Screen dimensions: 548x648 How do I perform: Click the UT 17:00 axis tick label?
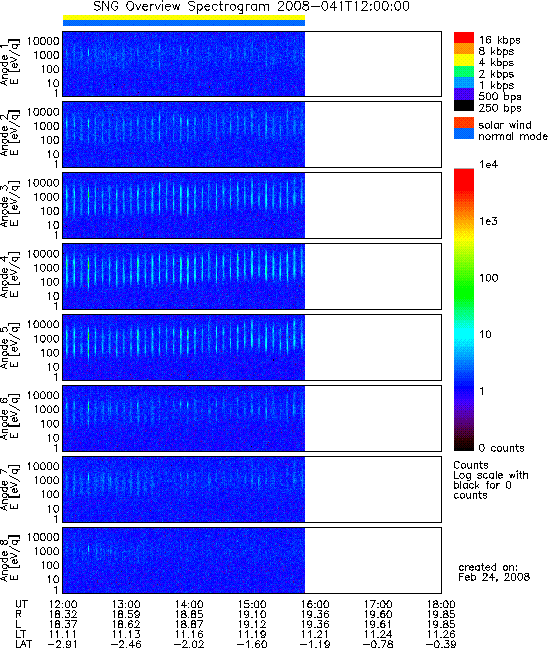coord(378,605)
